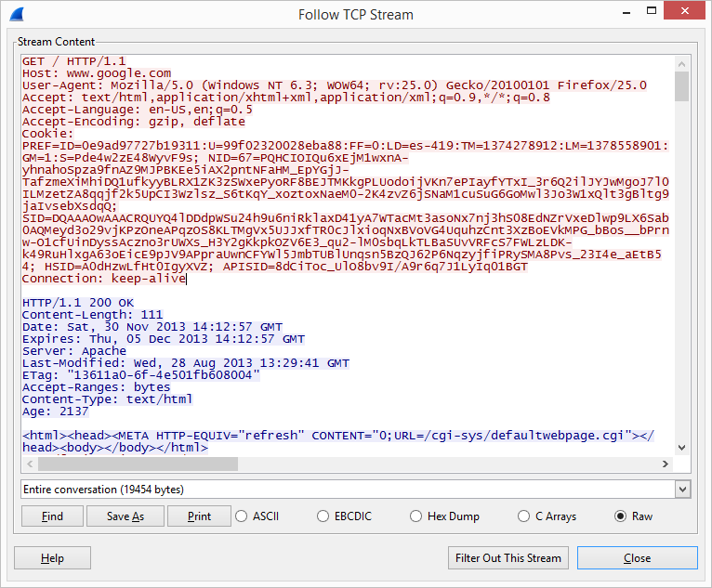Click the scroll up arrow

point(681,64)
